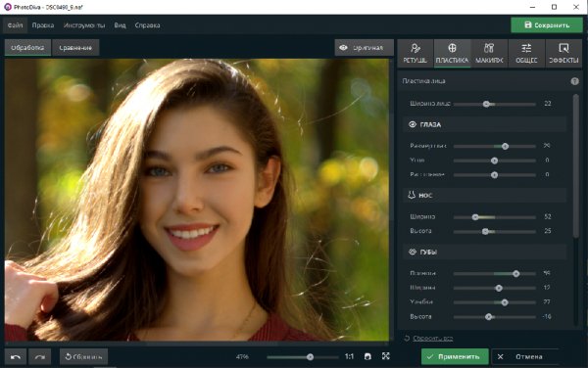Open the Макияж makeup tab
The image size is (588, 368).
(x=489, y=53)
